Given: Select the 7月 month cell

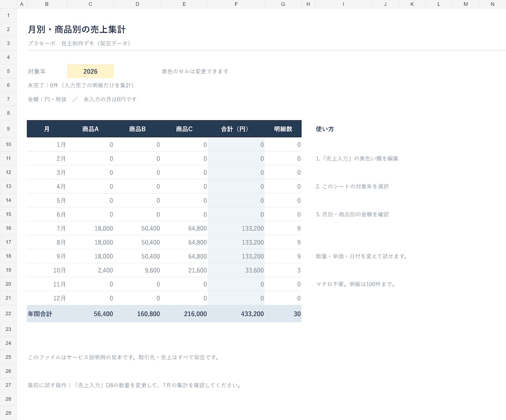Looking at the screenshot, I should point(47,228).
